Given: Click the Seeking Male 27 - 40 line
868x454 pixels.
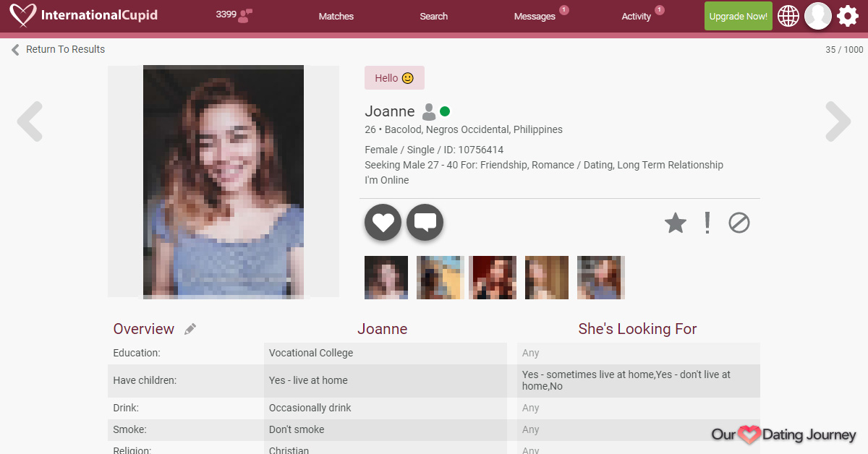Looking at the screenshot, I should [544, 165].
